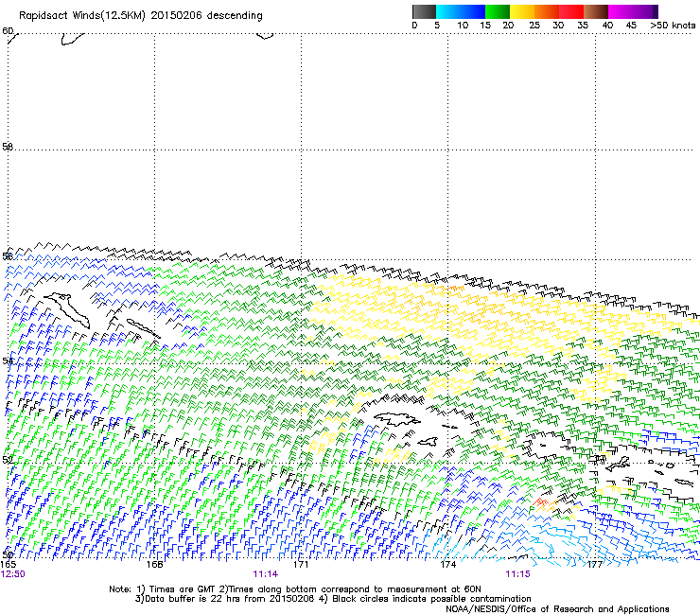Click the magenta 40-45 knots legend swatch
Image resolution: width=700 pixels, height=615 pixels.
621,11
